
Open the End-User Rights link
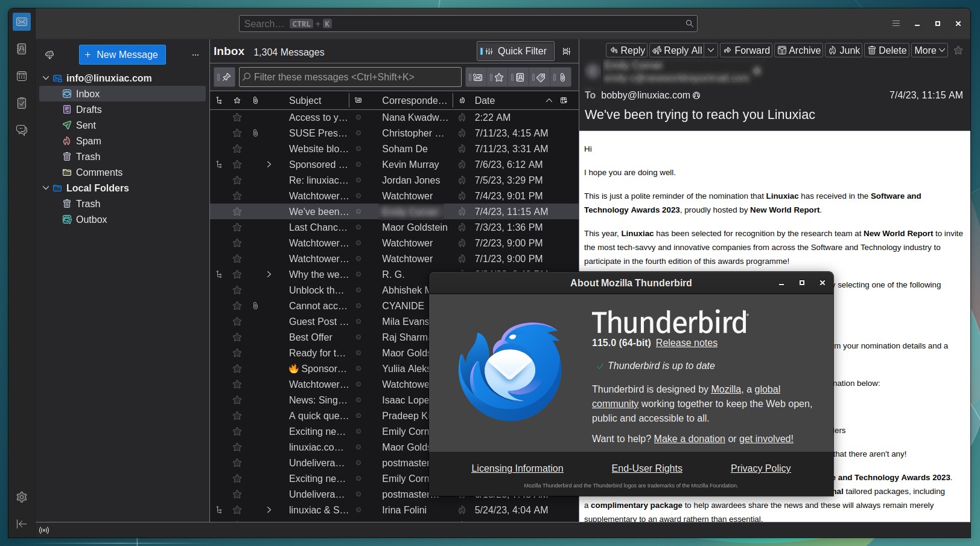[647, 468]
